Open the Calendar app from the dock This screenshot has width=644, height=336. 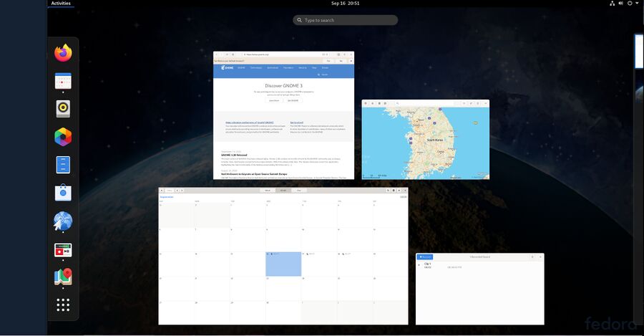tap(63, 81)
